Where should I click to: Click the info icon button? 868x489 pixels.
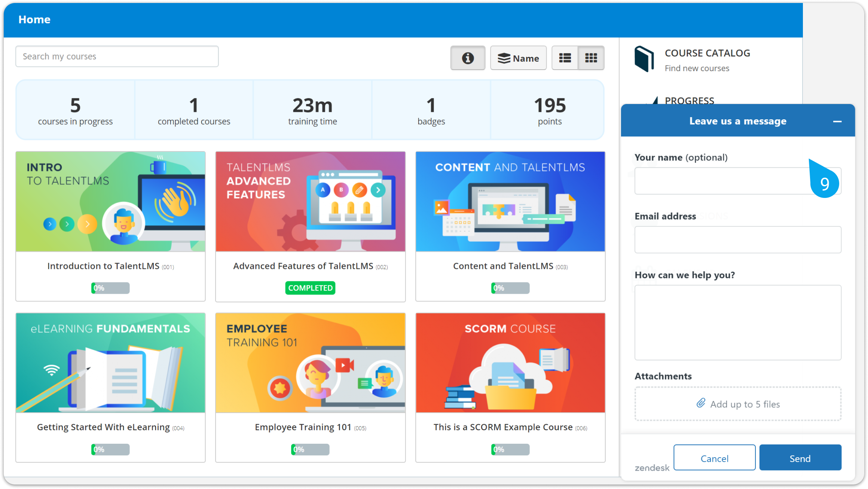pyautogui.click(x=468, y=58)
